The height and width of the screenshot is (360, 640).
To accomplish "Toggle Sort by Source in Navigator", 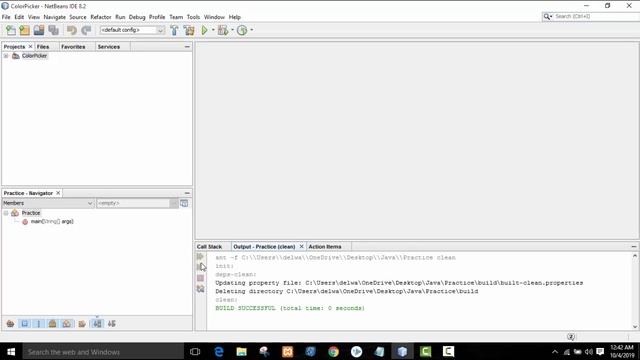I will (111, 324).
